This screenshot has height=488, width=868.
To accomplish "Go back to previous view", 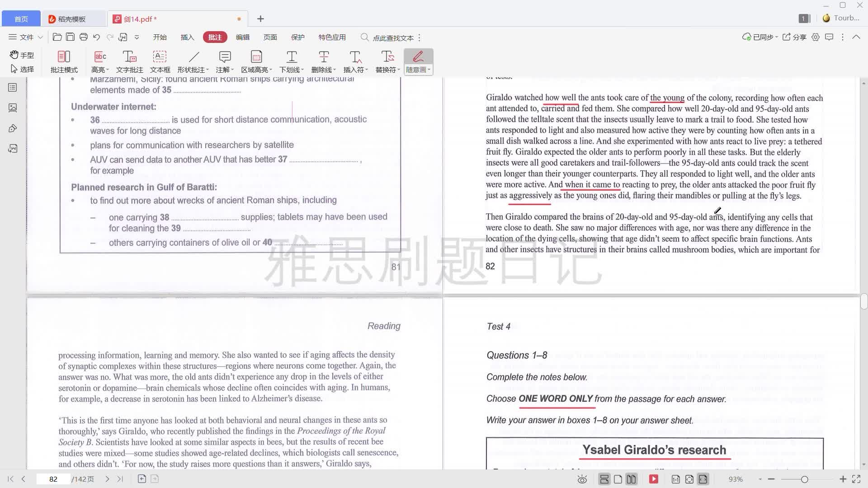I will pos(142,479).
